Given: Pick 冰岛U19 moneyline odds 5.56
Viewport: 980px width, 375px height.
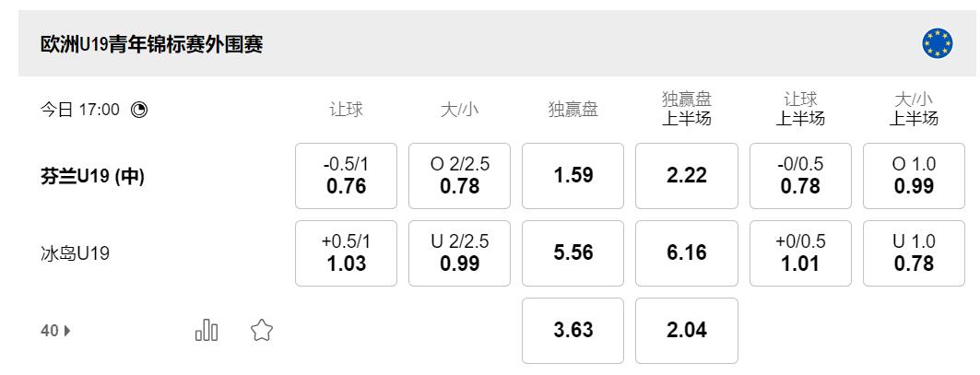Looking at the screenshot, I should pos(573,253).
